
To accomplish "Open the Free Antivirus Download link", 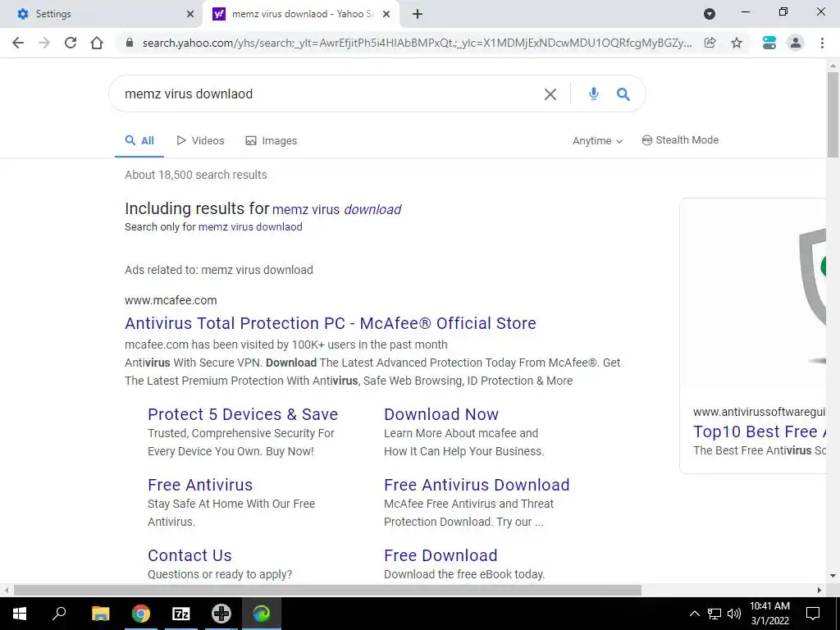I will coord(477,485).
